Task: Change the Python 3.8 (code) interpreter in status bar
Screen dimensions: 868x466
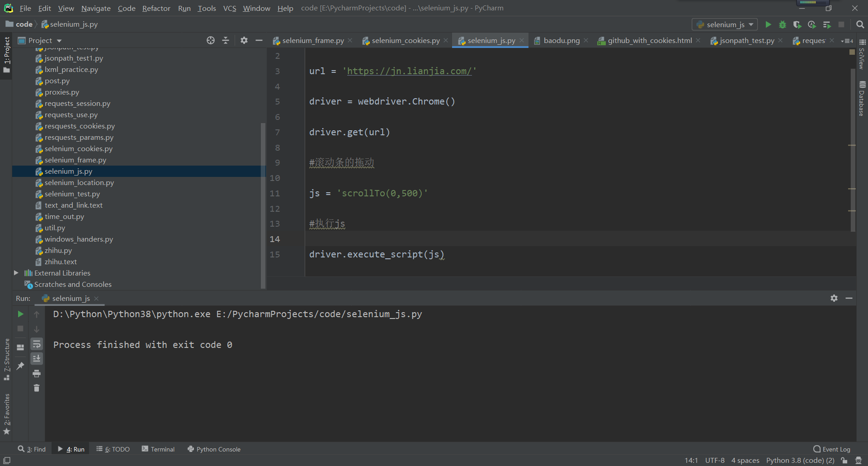Action: [x=800, y=460]
